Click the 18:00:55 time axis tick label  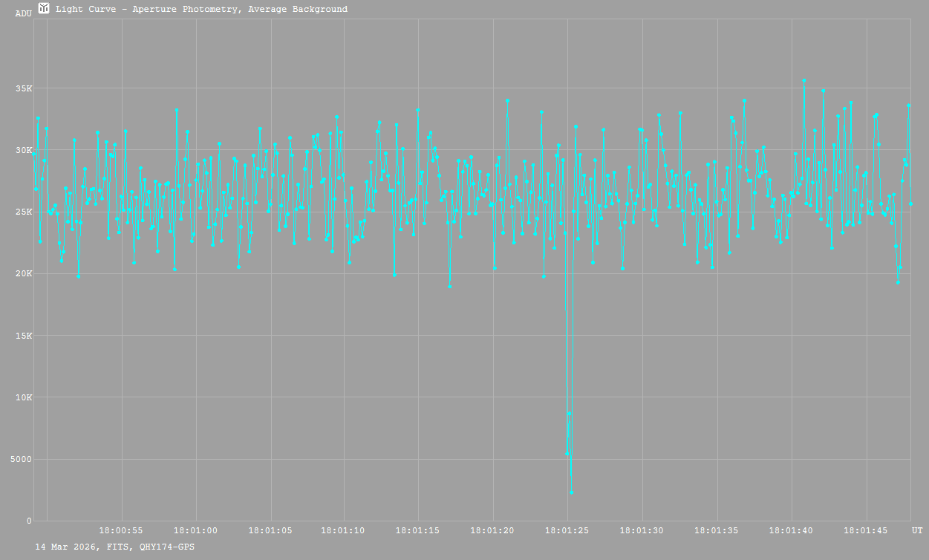[121, 531]
